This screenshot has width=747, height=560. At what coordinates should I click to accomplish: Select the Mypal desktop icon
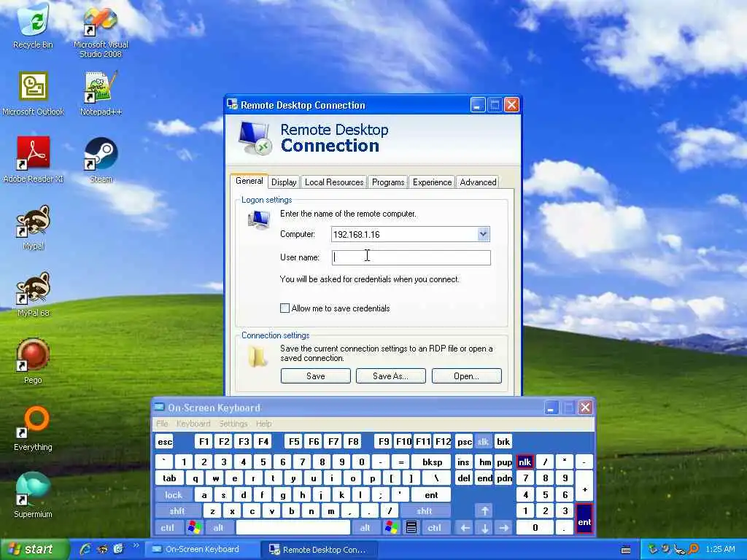(x=33, y=227)
